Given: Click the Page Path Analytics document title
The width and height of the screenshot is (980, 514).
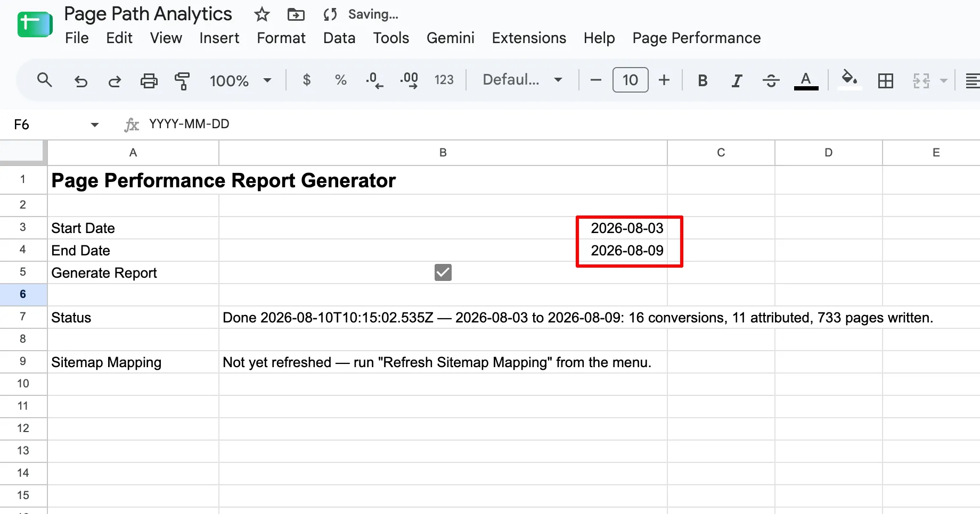Looking at the screenshot, I should pyautogui.click(x=148, y=14).
